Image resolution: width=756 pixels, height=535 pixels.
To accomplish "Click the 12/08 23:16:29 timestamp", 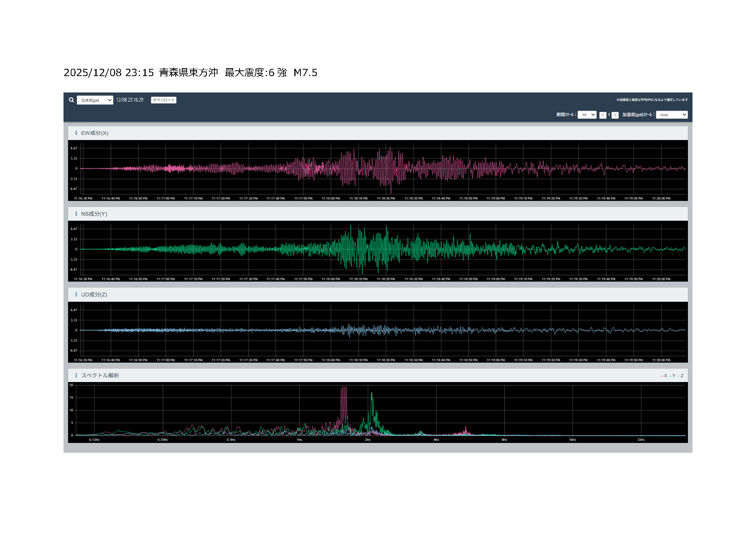I will (x=130, y=100).
